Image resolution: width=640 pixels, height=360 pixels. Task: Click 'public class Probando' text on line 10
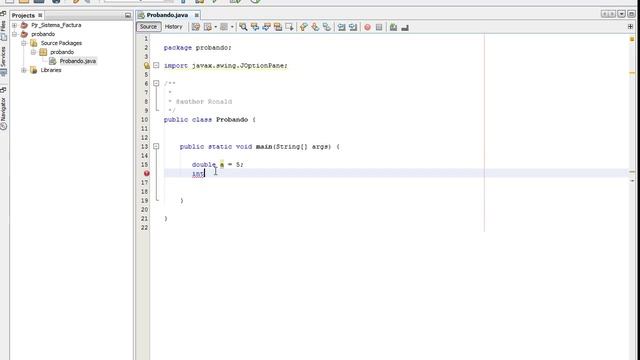tap(206, 120)
